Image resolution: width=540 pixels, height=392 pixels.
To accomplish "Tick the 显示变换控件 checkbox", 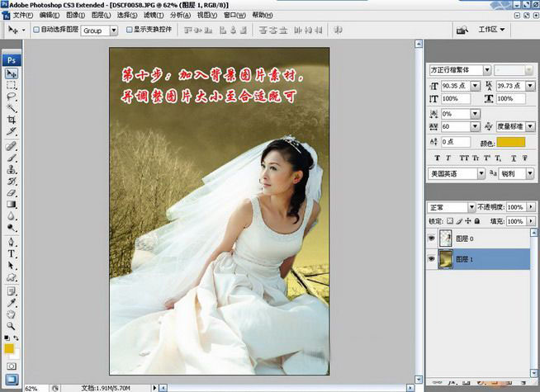I will tap(130, 30).
